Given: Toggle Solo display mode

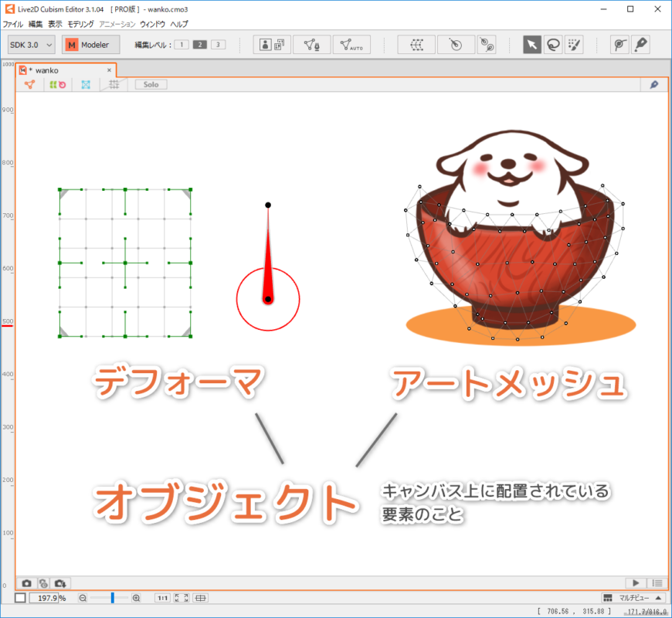Looking at the screenshot, I should click(x=151, y=84).
